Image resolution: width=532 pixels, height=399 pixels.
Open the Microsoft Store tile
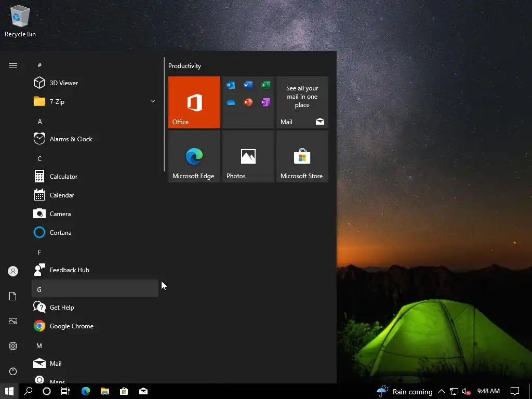click(x=302, y=156)
